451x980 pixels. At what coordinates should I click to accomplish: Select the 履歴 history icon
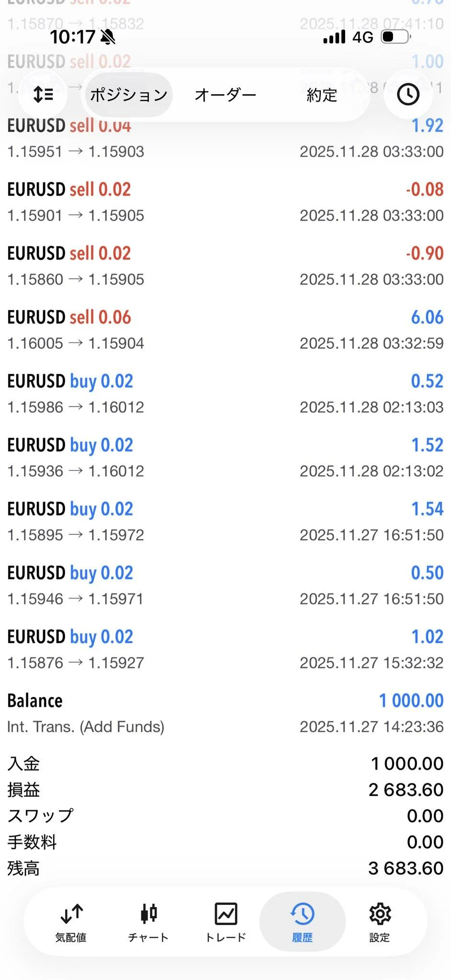tap(302, 914)
